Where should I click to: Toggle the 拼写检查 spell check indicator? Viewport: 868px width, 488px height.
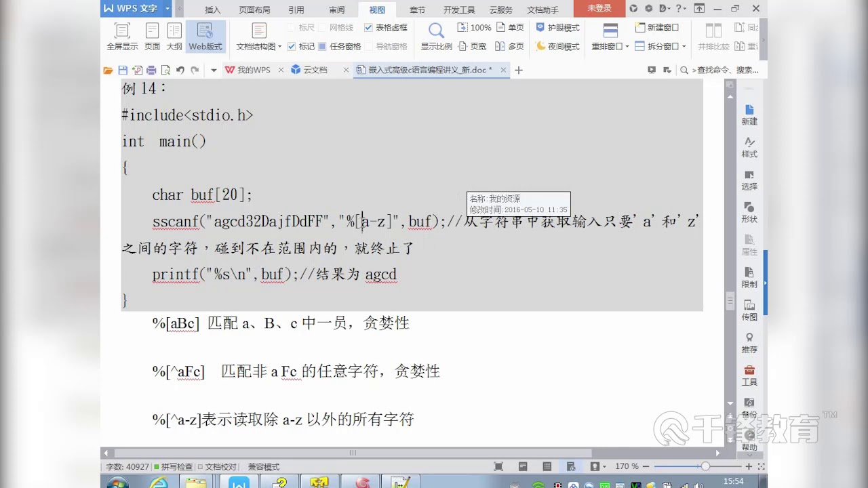(x=174, y=467)
